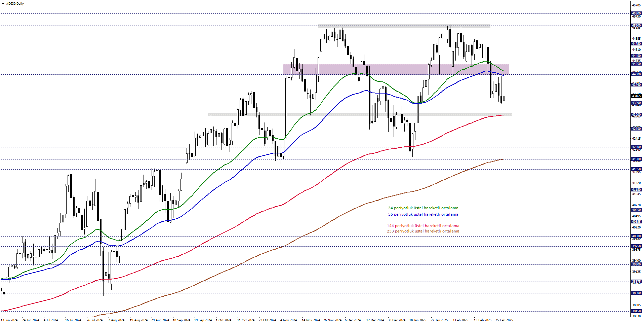Screen dimensions: 644x324
Task: Click the 44250 price level label
Action: click(636, 64)
